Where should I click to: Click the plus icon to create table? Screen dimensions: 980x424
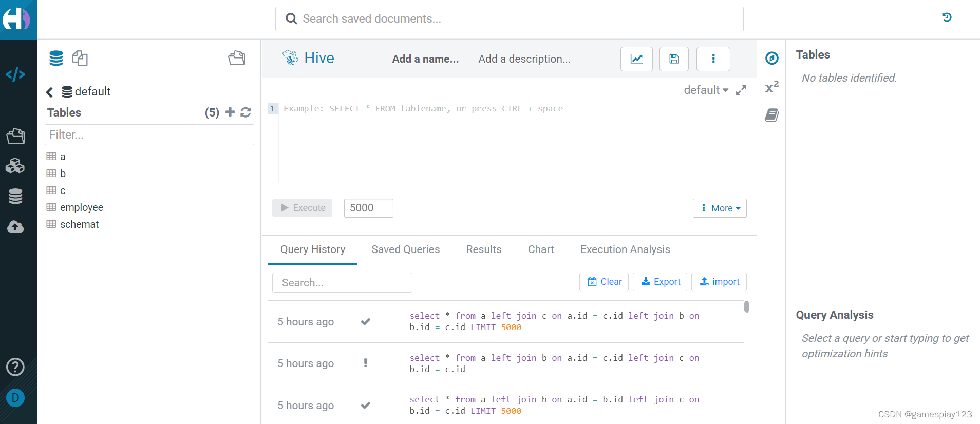point(230,112)
